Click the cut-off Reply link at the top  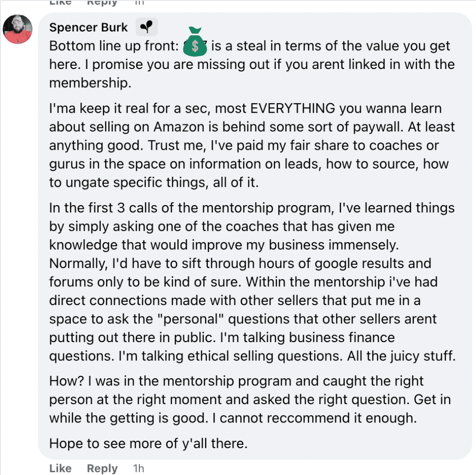(x=102, y=2)
